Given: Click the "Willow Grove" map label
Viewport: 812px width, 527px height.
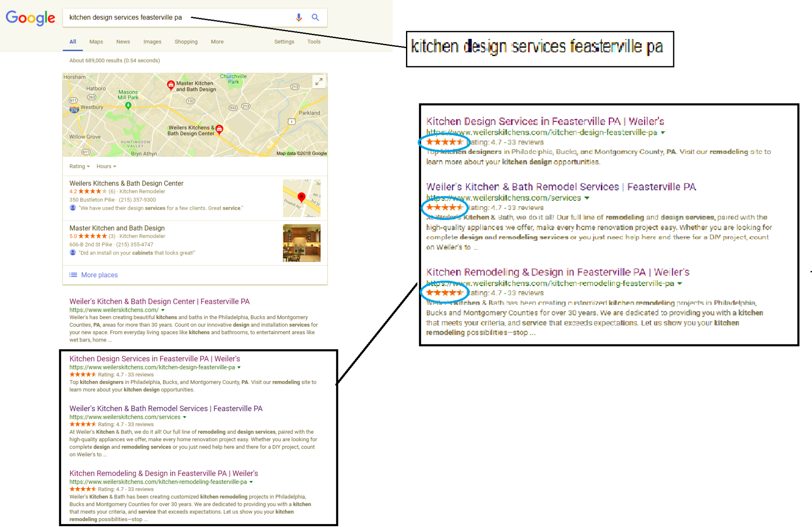Looking at the screenshot, I should 85,137.
